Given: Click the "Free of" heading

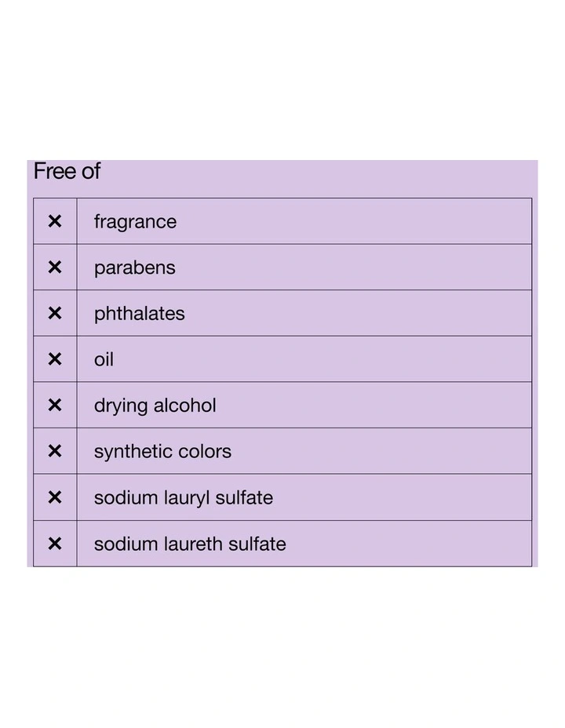Looking at the screenshot, I should click(67, 172).
